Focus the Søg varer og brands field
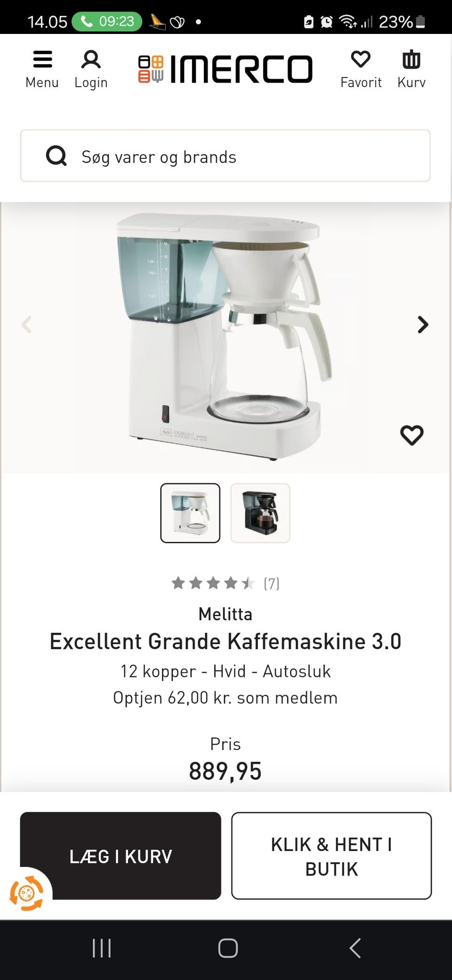 pos(225,156)
